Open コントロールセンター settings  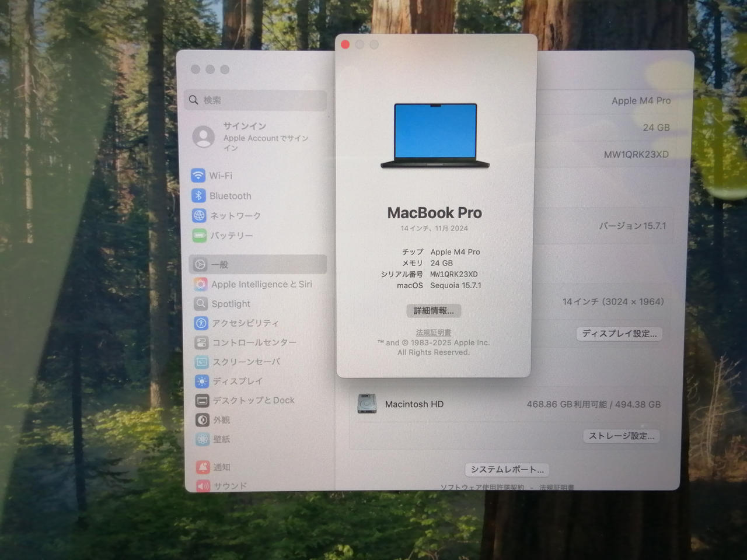click(254, 342)
